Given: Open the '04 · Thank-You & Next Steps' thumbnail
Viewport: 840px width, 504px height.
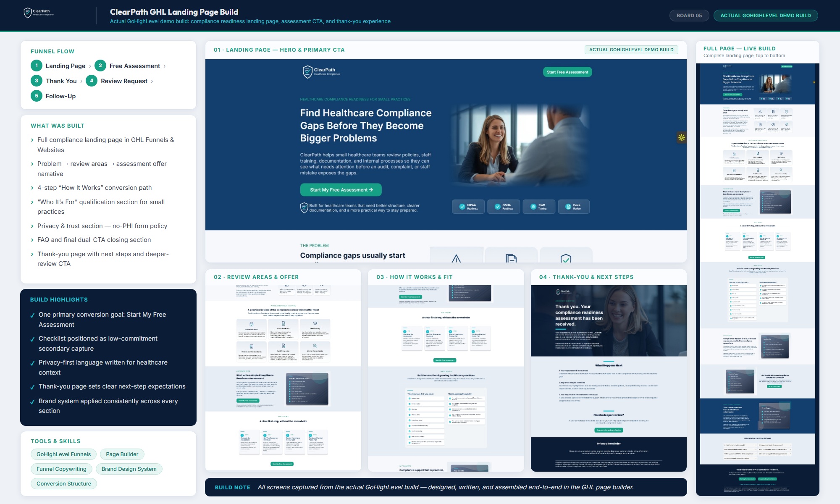Looking at the screenshot, I should 609,378.
